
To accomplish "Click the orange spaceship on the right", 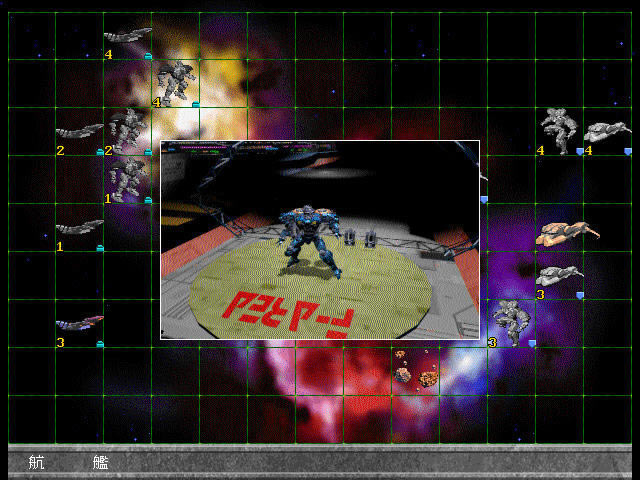I will click(x=566, y=233).
